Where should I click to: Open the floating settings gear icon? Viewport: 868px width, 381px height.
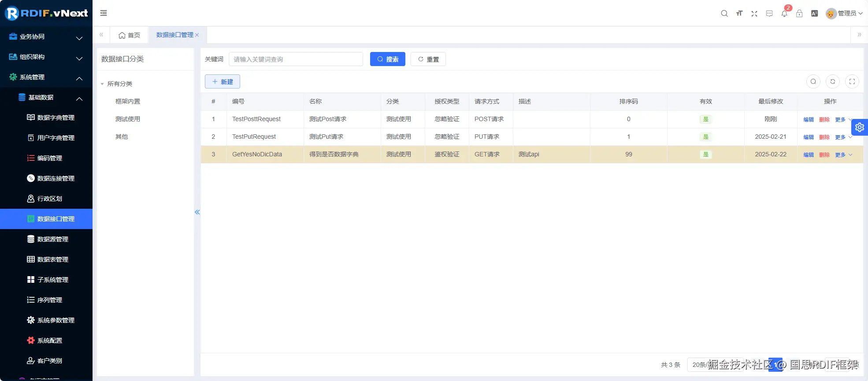pos(860,127)
